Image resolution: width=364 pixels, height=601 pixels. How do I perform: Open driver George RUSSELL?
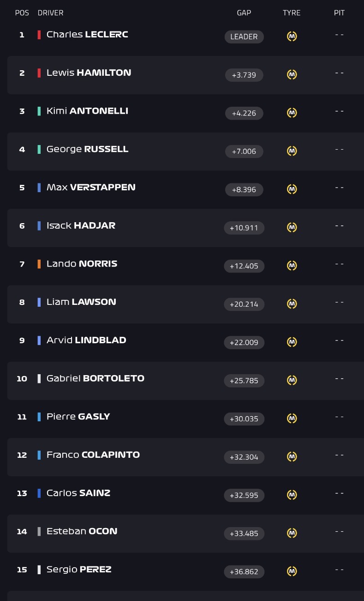coord(87,149)
